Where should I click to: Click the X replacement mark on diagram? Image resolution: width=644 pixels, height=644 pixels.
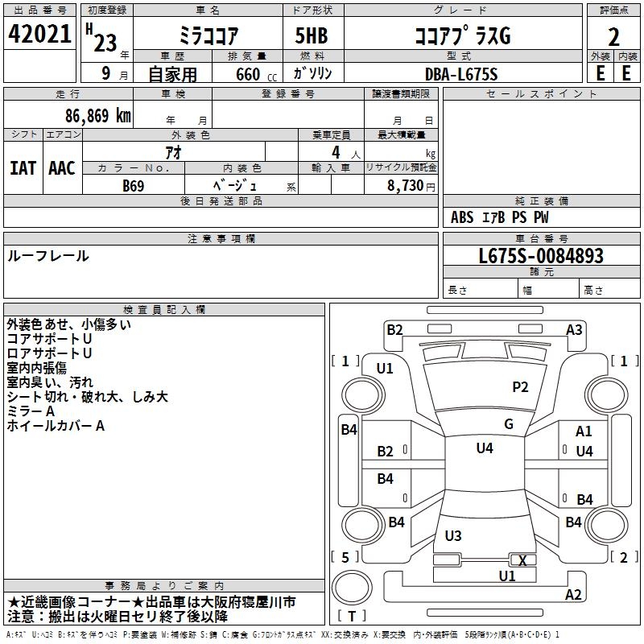(522, 560)
